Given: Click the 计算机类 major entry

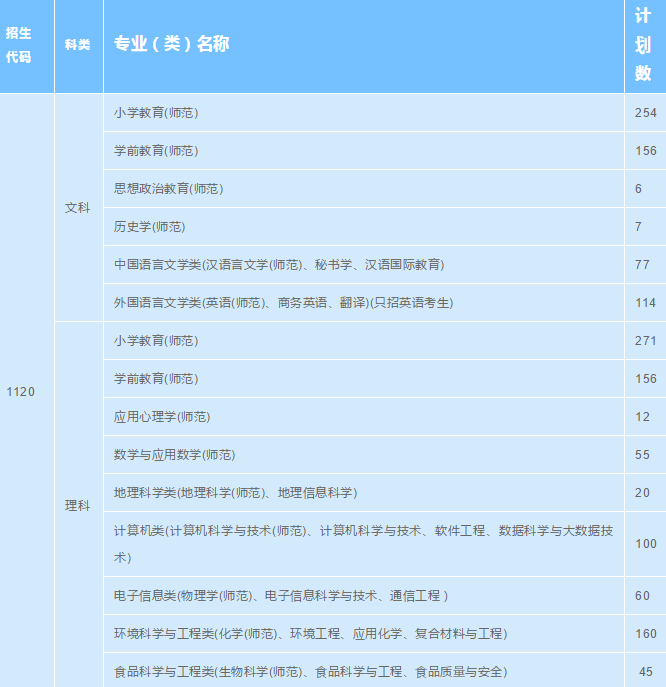Looking at the screenshot, I should [x=364, y=543].
